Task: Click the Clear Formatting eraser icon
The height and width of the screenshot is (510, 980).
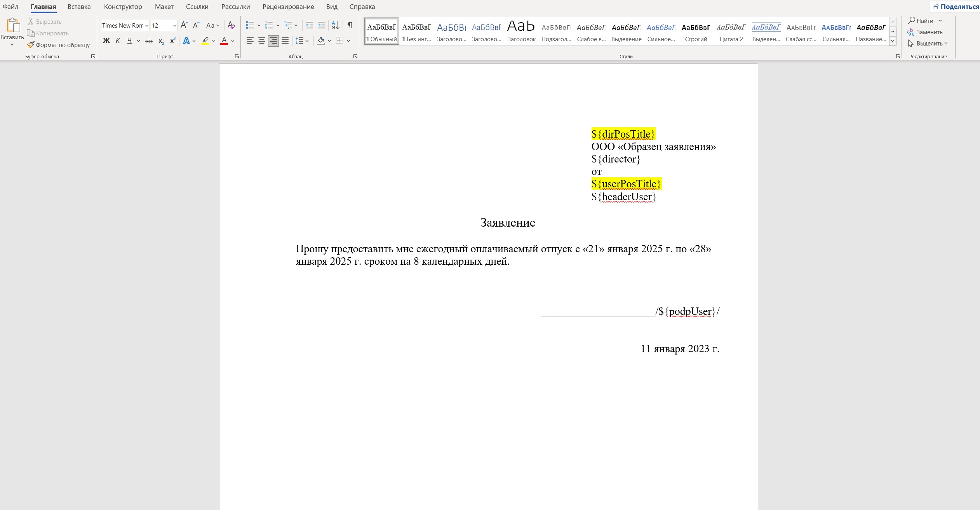Action: click(x=231, y=25)
